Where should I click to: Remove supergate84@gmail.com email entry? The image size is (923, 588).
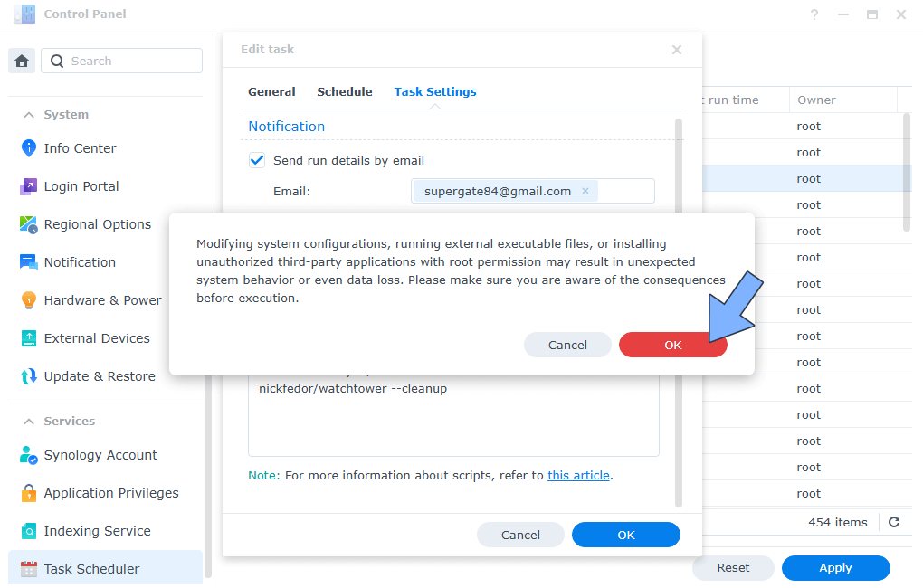click(585, 191)
